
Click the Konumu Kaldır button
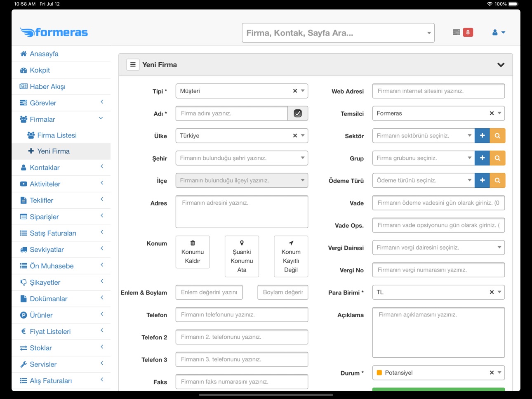pyautogui.click(x=193, y=252)
